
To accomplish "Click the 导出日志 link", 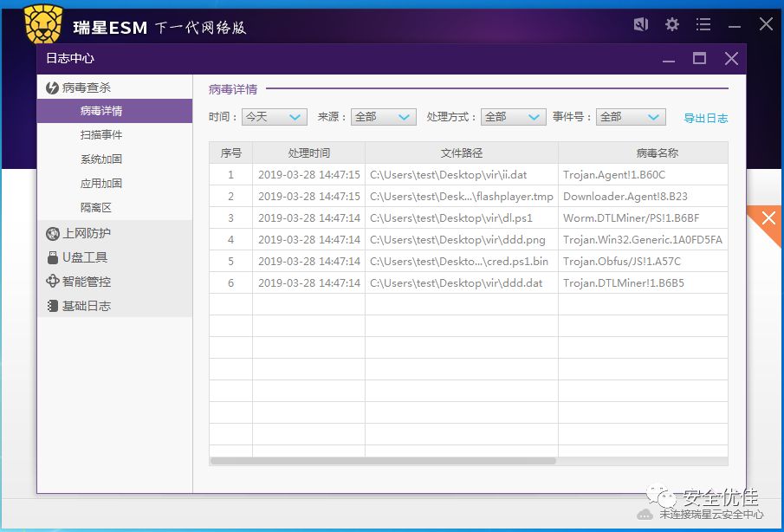I will pos(705,119).
